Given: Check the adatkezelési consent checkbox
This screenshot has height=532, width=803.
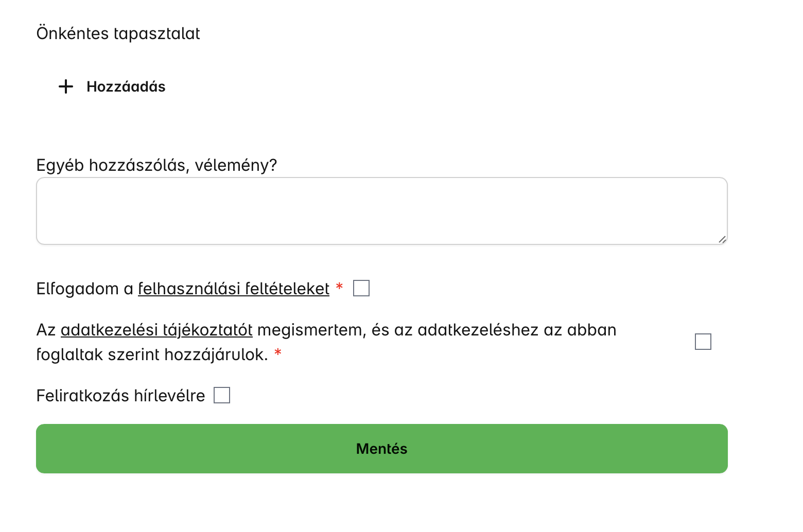Looking at the screenshot, I should [703, 342].
